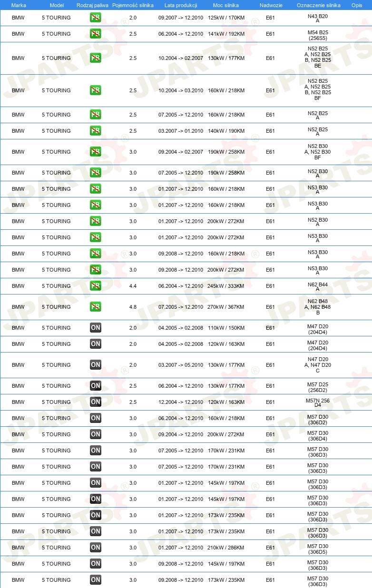The width and height of the screenshot is (372, 588).
Task: Click ON diesel icon in the M57N 256 D4 row
Action: (96, 402)
